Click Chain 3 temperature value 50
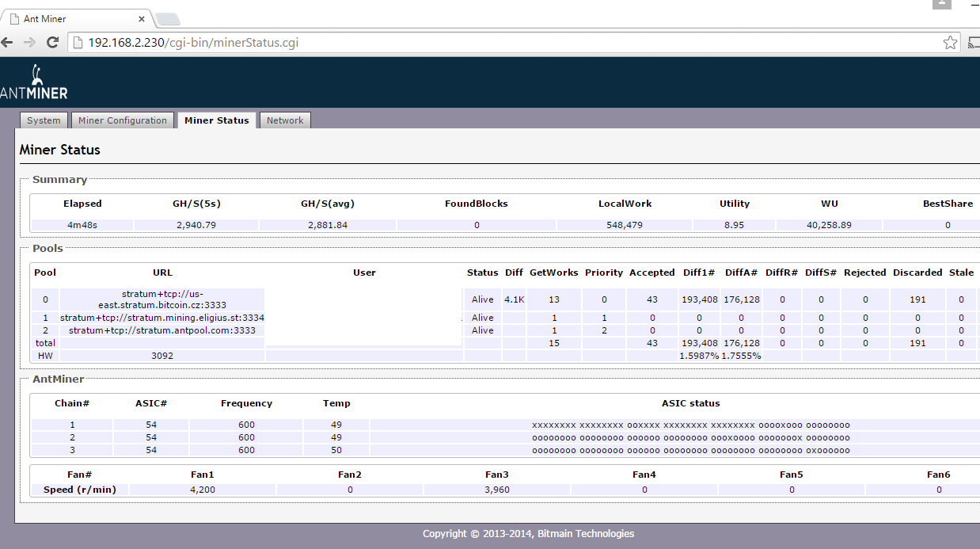Viewport: 980px width, 549px height. (x=336, y=450)
